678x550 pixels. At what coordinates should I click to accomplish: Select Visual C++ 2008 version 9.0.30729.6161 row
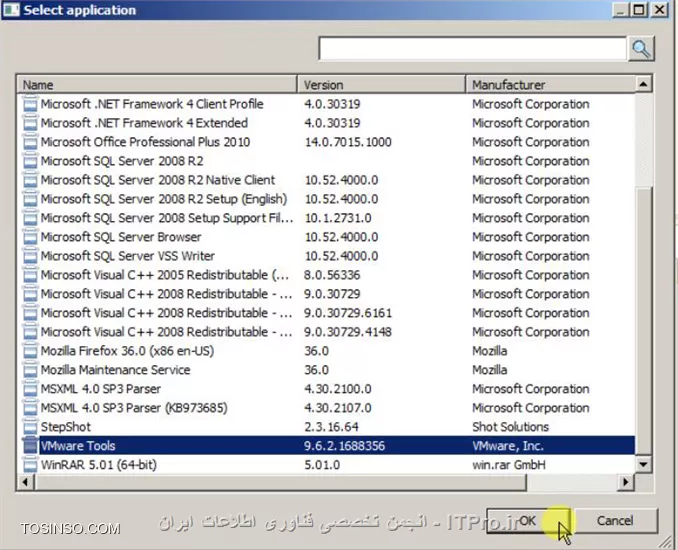click(x=326, y=313)
